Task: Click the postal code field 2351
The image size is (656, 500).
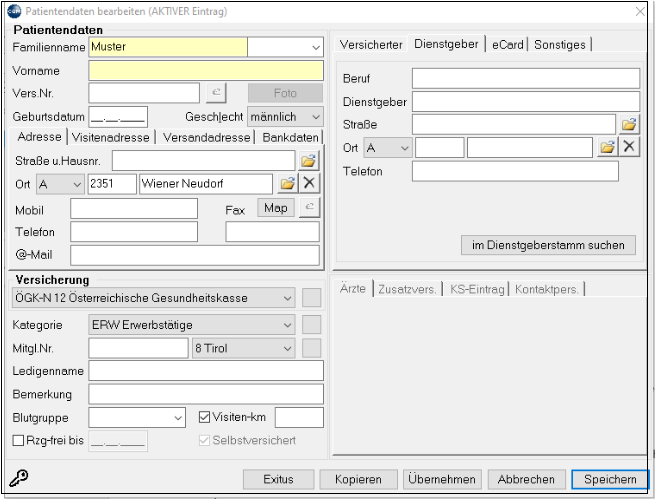Action: (112, 184)
